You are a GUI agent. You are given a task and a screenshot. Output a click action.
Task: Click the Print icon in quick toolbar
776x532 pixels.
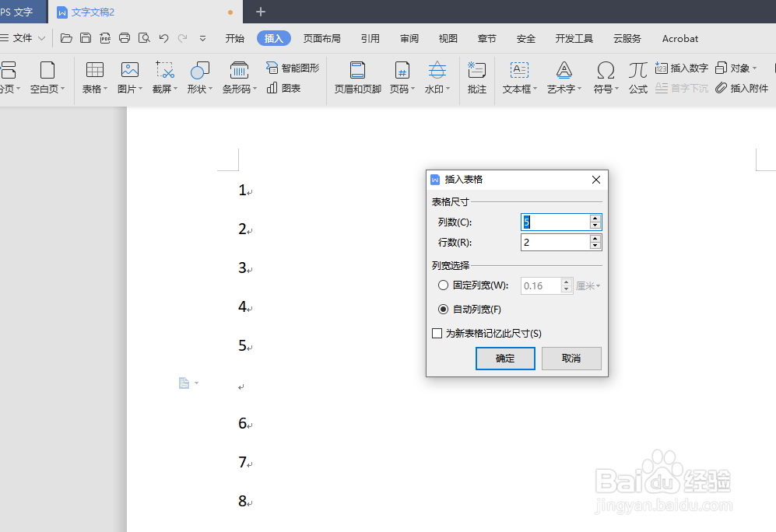[125, 38]
